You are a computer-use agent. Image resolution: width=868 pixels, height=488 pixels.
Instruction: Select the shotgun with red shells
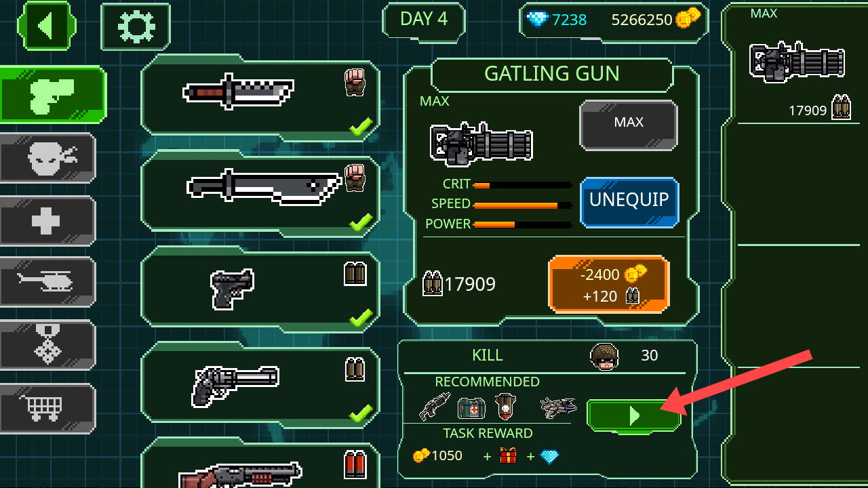(x=260, y=464)
